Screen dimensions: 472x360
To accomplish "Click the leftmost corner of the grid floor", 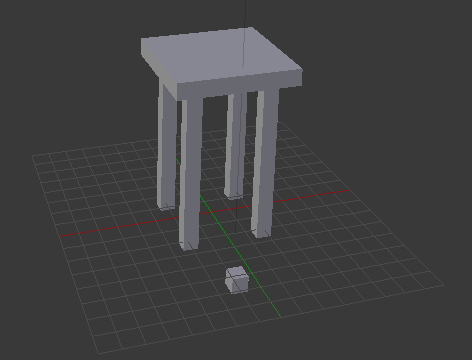I will (x=32, y=155).
